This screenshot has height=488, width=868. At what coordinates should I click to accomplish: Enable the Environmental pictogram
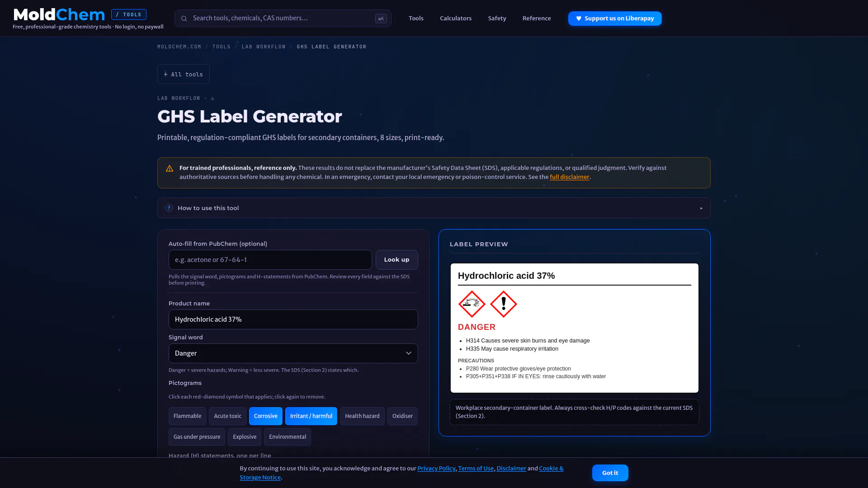(288, 437)
